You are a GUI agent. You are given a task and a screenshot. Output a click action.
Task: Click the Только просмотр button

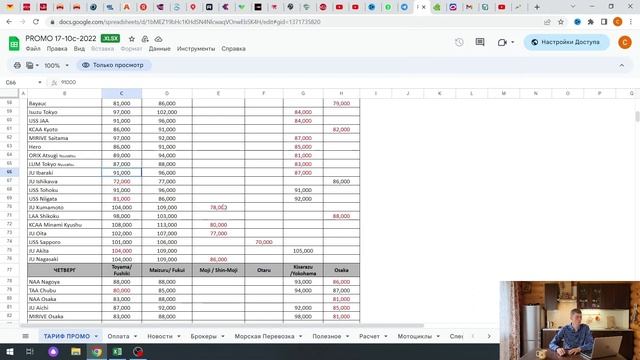pos(113,65)
